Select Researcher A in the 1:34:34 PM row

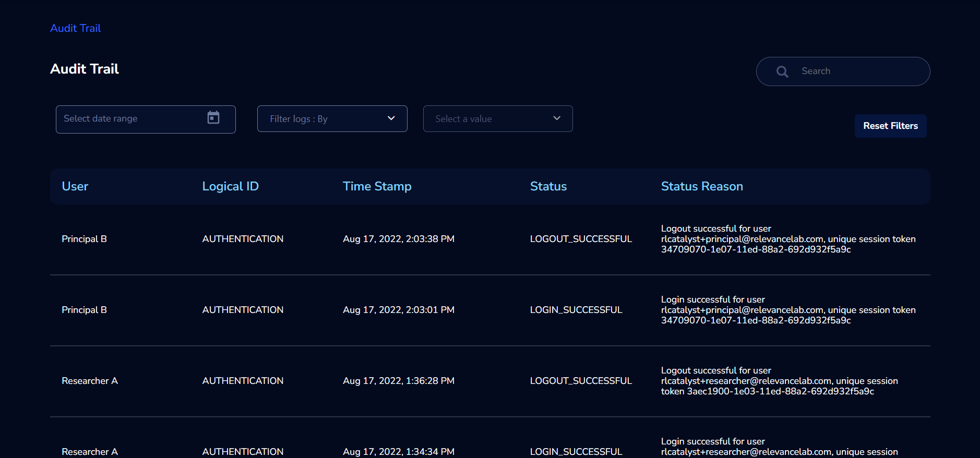[x=90, y=452]
